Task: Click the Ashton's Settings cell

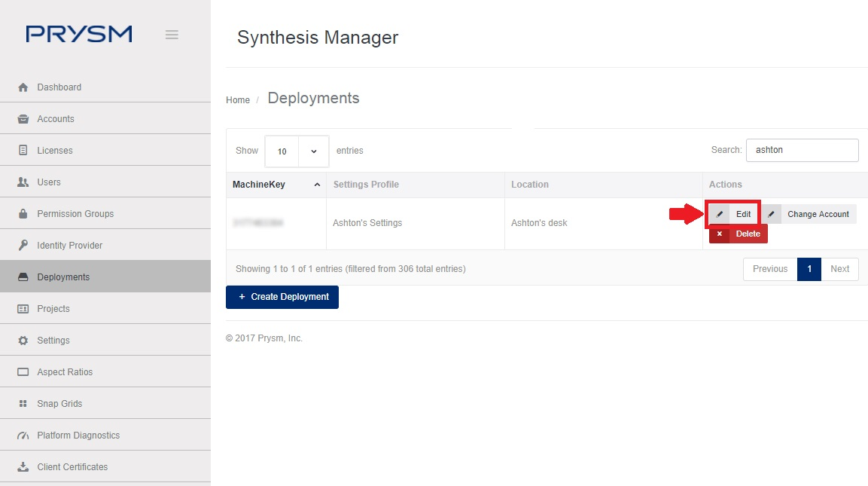Action: (415, 223)
